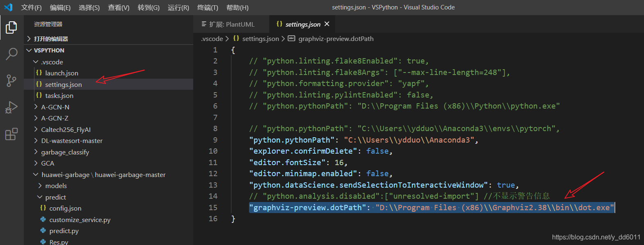Click the huawei-garbage-master path segment

pos(130,175)
